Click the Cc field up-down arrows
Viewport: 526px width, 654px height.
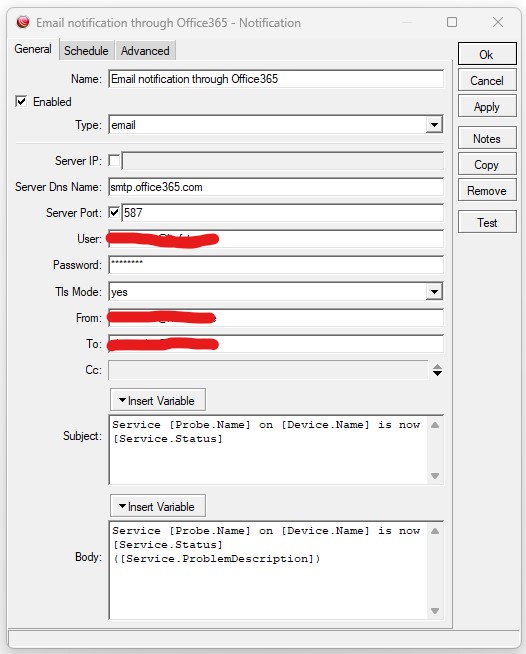(437, 370)
